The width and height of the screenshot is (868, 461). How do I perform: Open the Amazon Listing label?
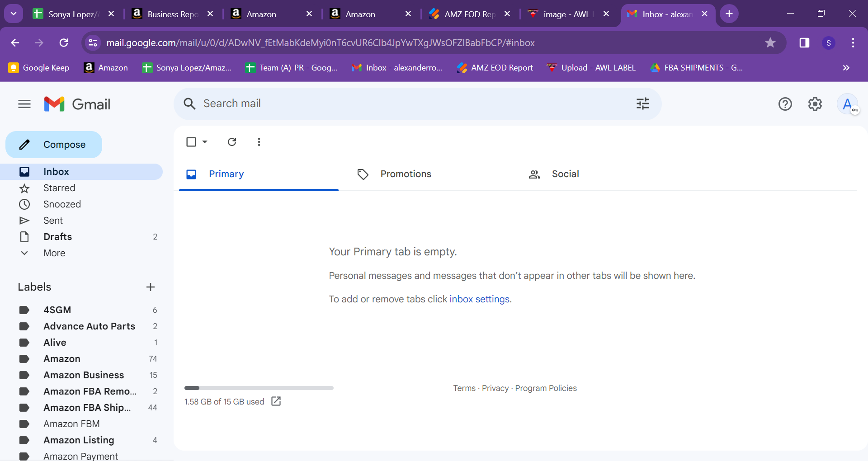81,440
